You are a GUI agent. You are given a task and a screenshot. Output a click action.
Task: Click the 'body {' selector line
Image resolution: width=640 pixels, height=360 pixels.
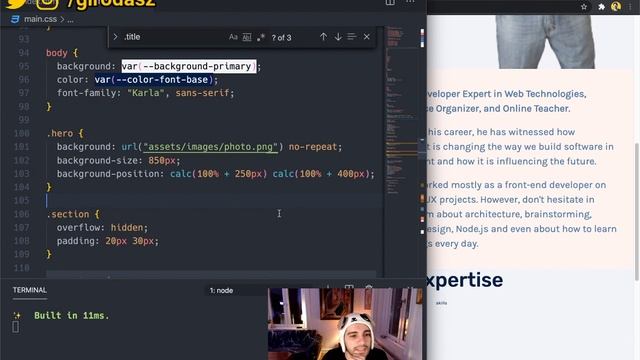(x=62, y=53)
